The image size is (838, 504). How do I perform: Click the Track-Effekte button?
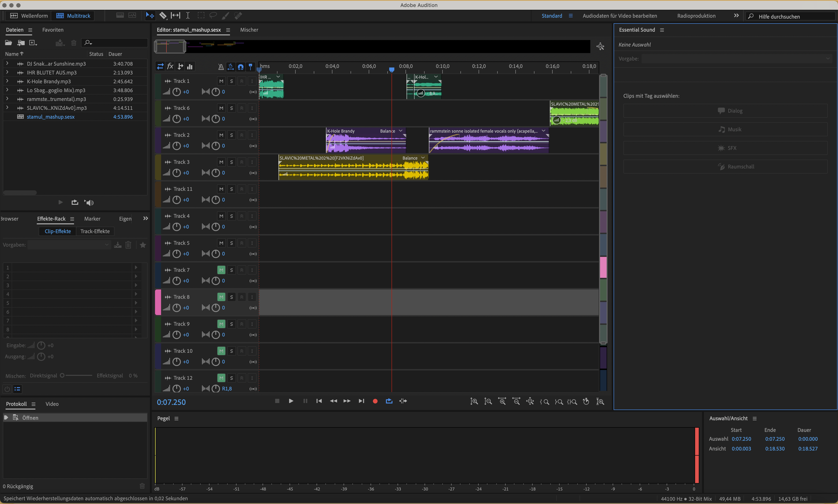click(x=95, y=231)
